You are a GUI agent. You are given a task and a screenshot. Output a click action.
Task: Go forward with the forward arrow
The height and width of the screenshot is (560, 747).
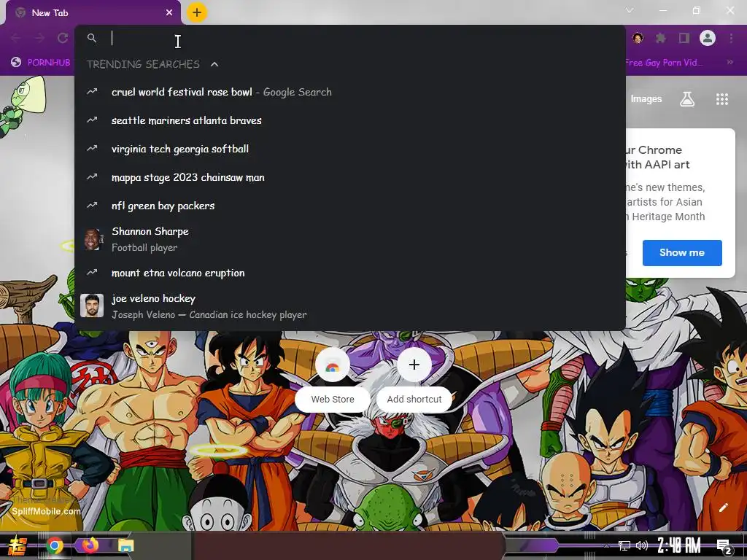pyautogui.click(x=39, y=38)
